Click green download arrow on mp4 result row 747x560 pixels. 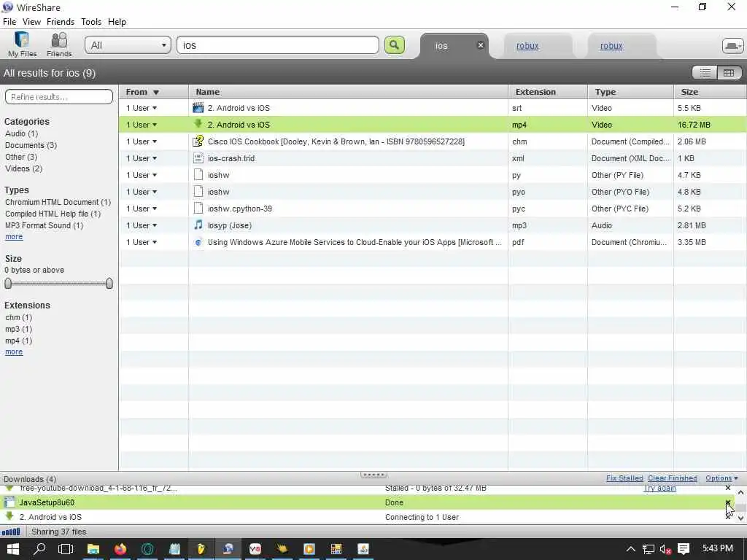tap(198, 124)
